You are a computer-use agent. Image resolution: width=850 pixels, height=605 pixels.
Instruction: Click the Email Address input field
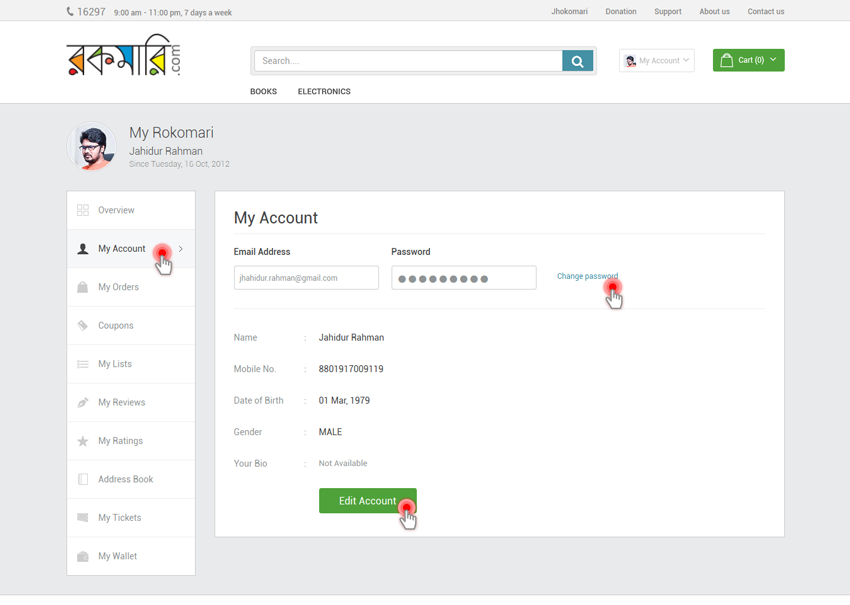(306, 278)
